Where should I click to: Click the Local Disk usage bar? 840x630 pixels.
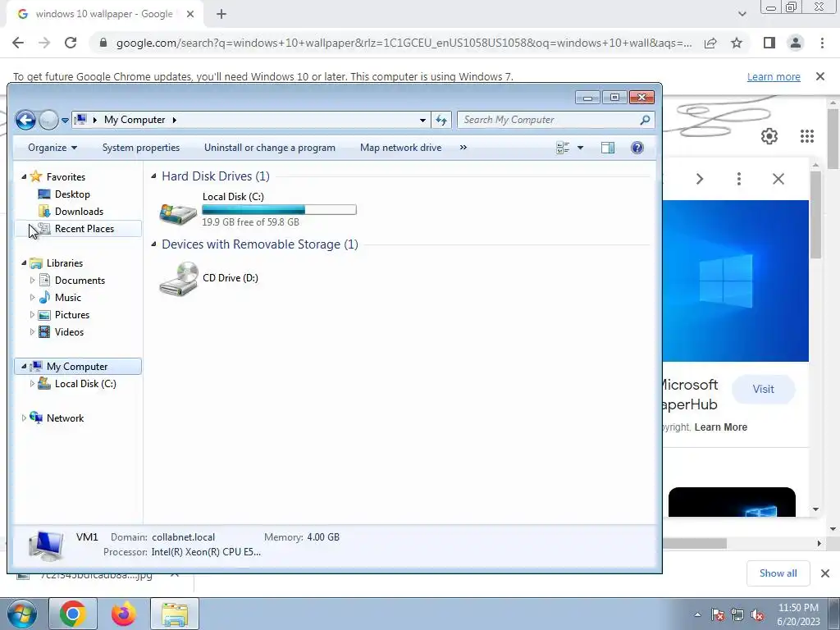tap(279, 210)
